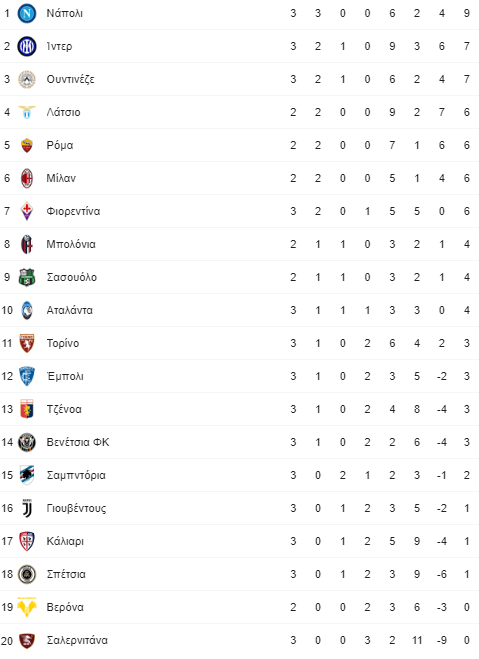
Task: Click the Sassuolo green crest
Action: pyautogui.click(x=27, y=277)
